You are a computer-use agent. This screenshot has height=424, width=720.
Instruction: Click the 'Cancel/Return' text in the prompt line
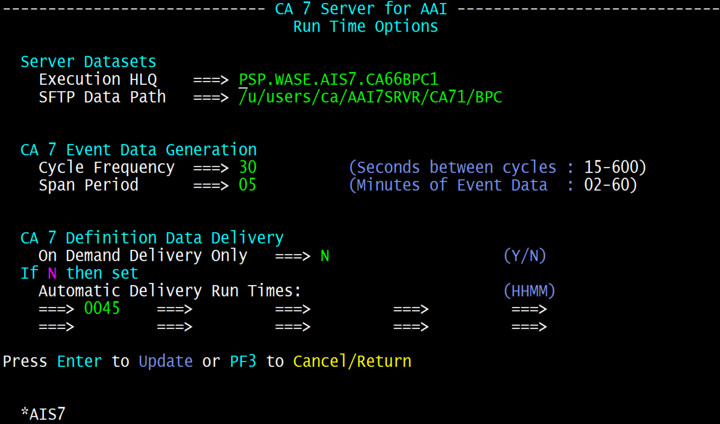point(352,362)
